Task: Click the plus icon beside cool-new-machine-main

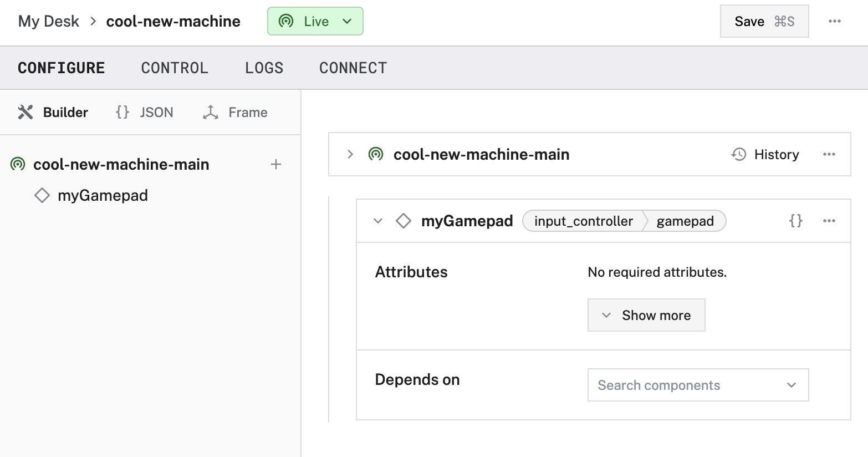Action: click(276, 164)
